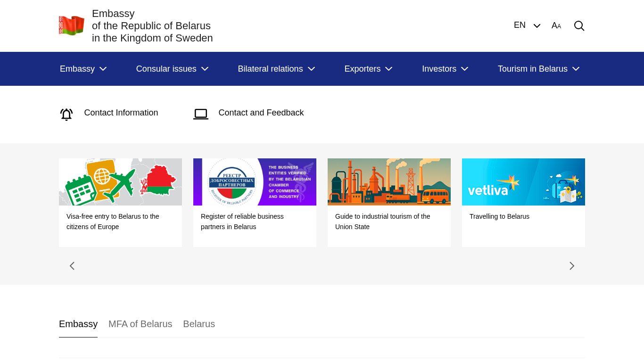Advance carousel with the right arrow

(x=572, y=266)
